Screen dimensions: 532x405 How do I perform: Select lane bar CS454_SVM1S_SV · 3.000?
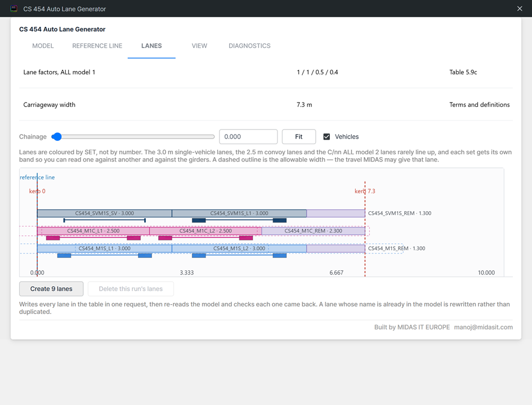click(105, 213)
